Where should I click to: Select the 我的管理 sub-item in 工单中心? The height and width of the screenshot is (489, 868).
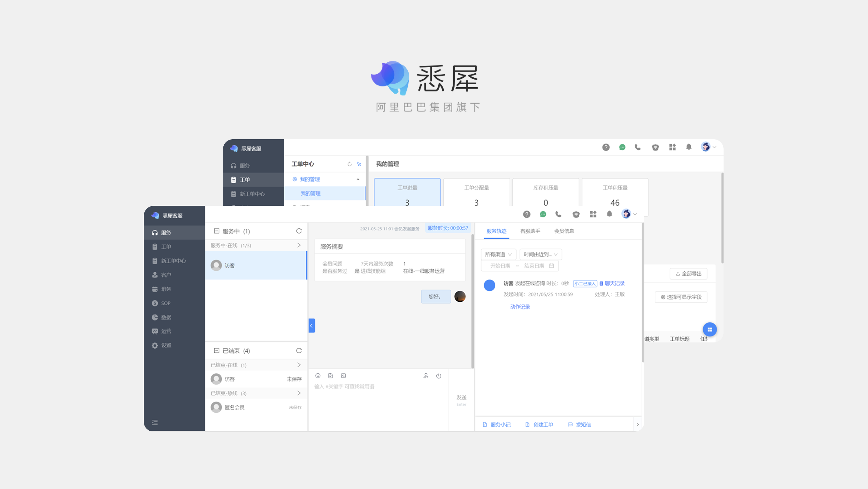pos(325,194)
